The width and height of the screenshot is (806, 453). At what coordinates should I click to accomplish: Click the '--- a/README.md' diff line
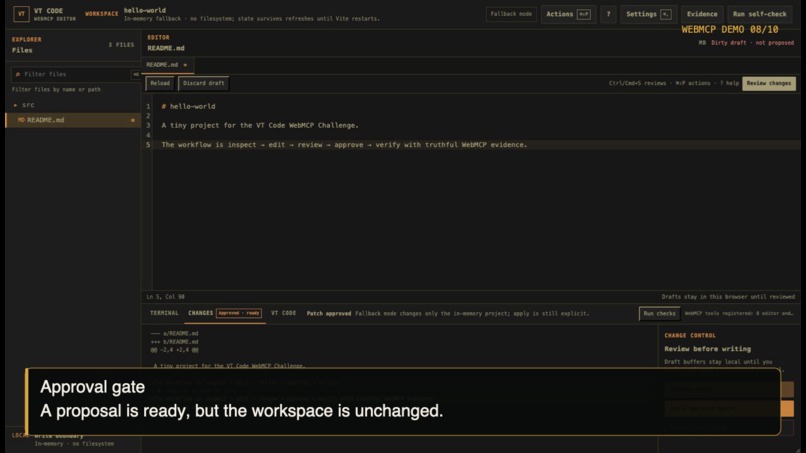[x=174, y=334]
